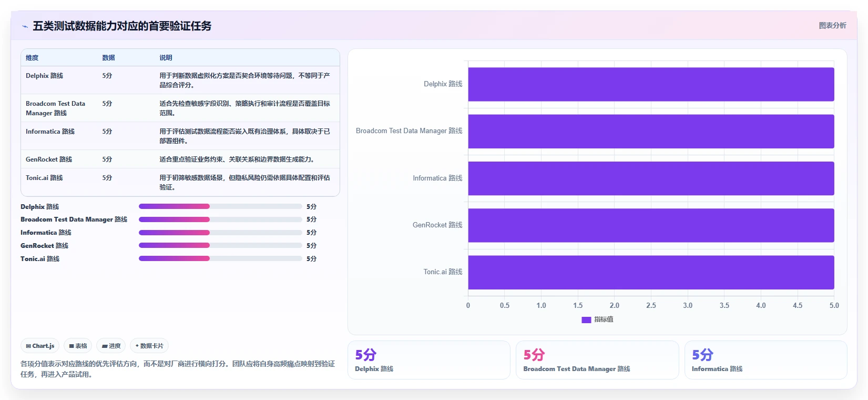Click the 维度 column header

[x=32, y=58]
